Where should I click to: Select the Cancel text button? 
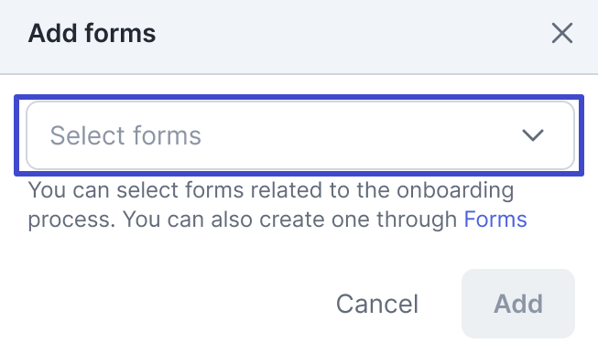tap(377, 304)
